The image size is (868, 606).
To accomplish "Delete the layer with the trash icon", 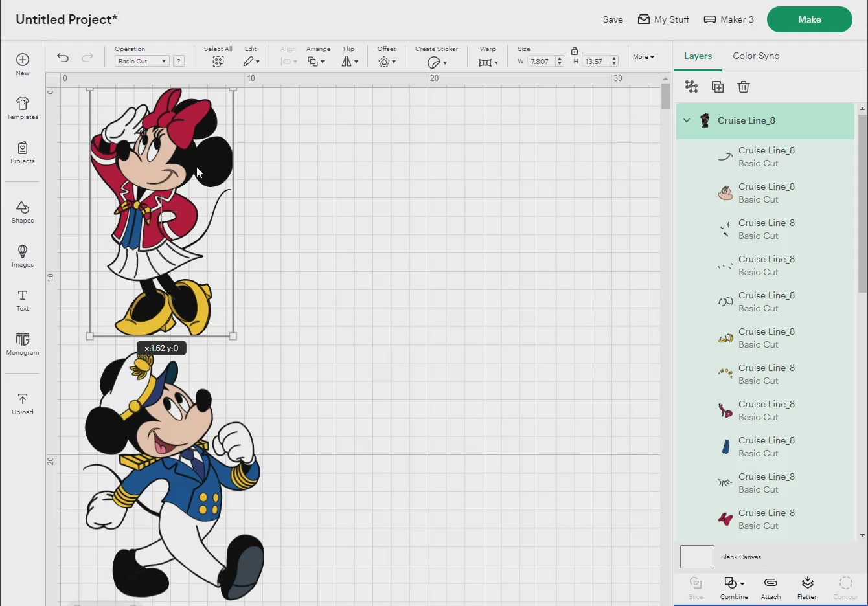I will (x=744, y=87).
